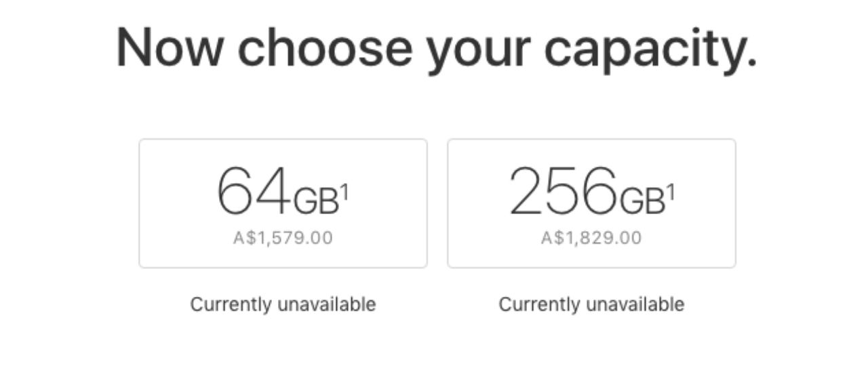Click the word 'Now' in the heading

click(x=171, y=47)
